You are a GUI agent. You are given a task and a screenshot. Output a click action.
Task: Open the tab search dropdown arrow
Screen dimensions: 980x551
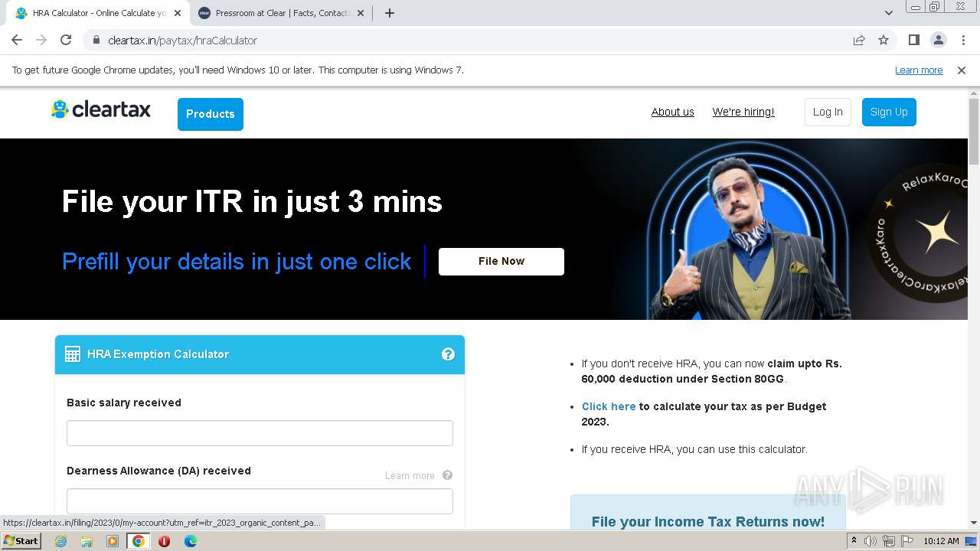pos(888,13)
